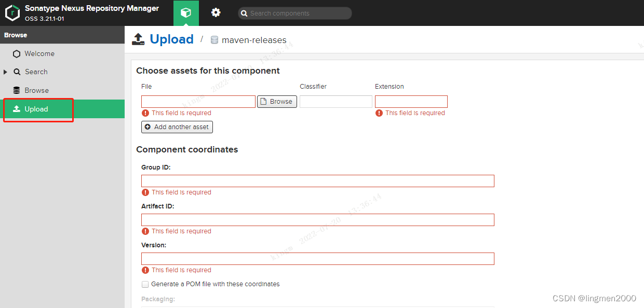Click the Browse sidebar header

[62, 35]
